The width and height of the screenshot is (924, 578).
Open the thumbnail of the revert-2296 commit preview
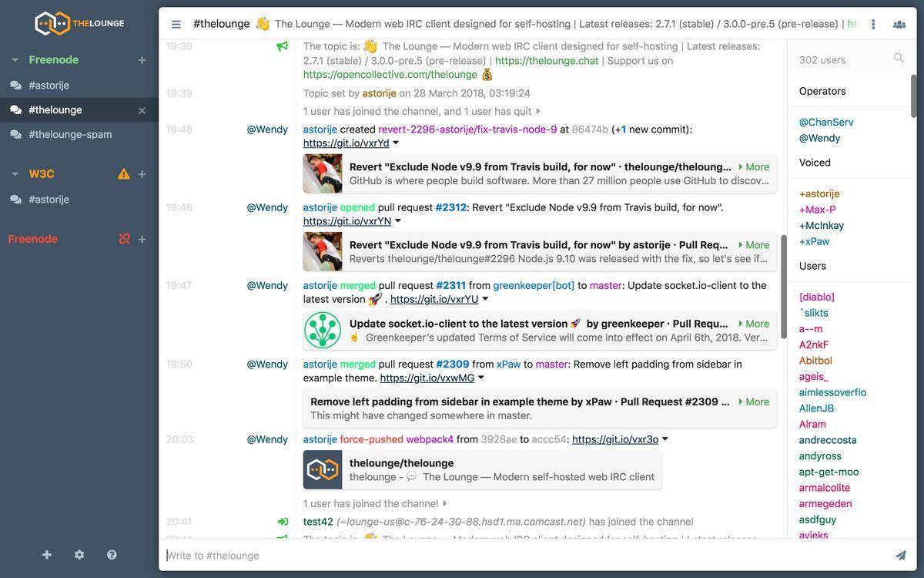(323, 173)
